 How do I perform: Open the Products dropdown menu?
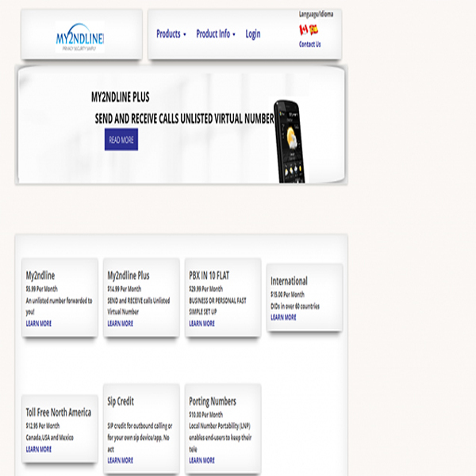pyautogui.click(x=171, y=33)
